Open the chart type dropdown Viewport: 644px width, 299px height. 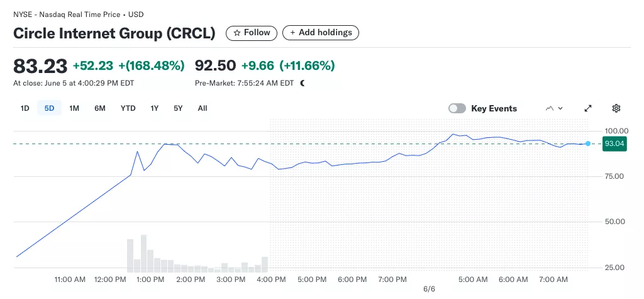coord(554,108)
